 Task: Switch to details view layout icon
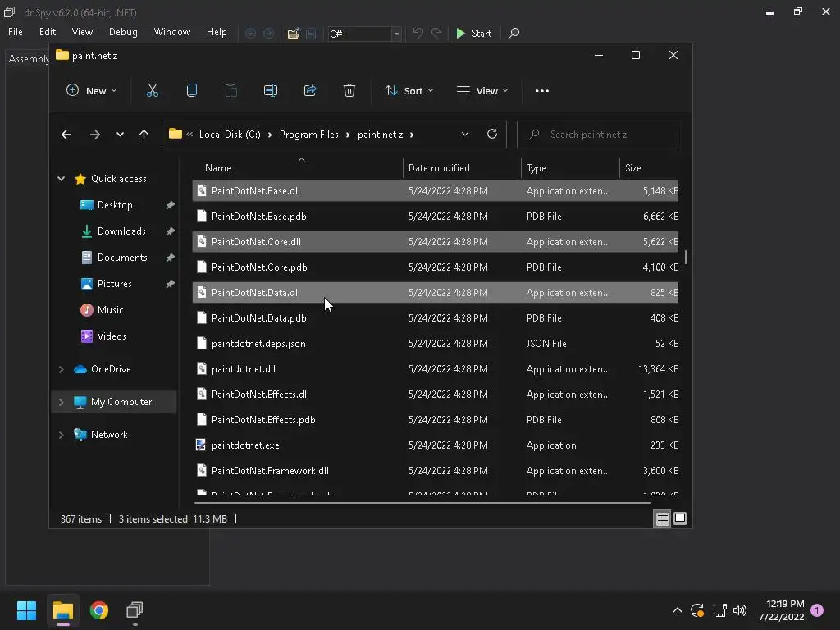662,518
